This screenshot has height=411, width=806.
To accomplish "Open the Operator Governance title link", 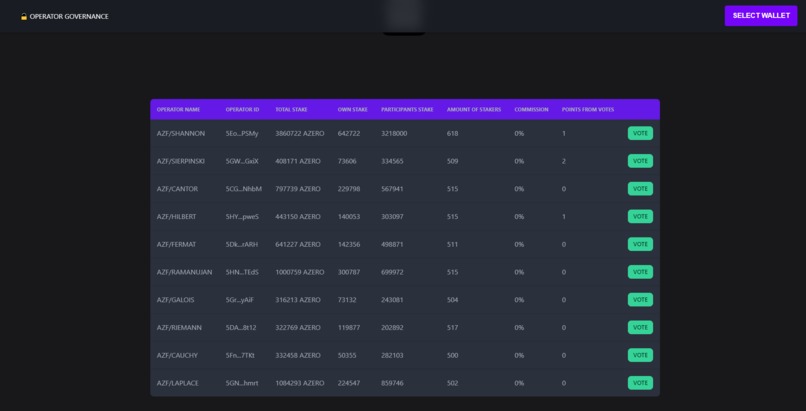I will 69,16.
